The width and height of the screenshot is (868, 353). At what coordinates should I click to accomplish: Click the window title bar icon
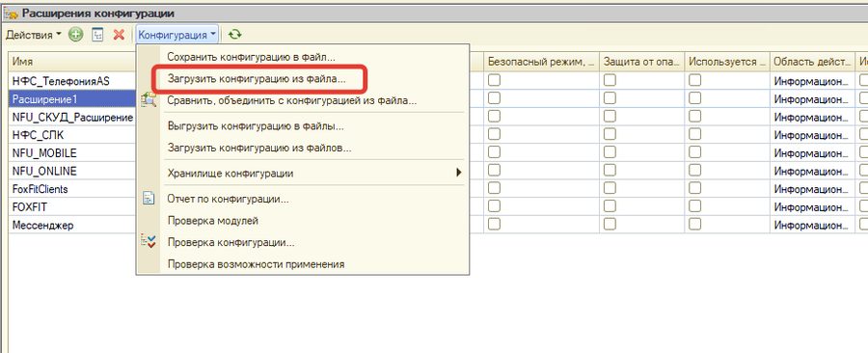11,13
